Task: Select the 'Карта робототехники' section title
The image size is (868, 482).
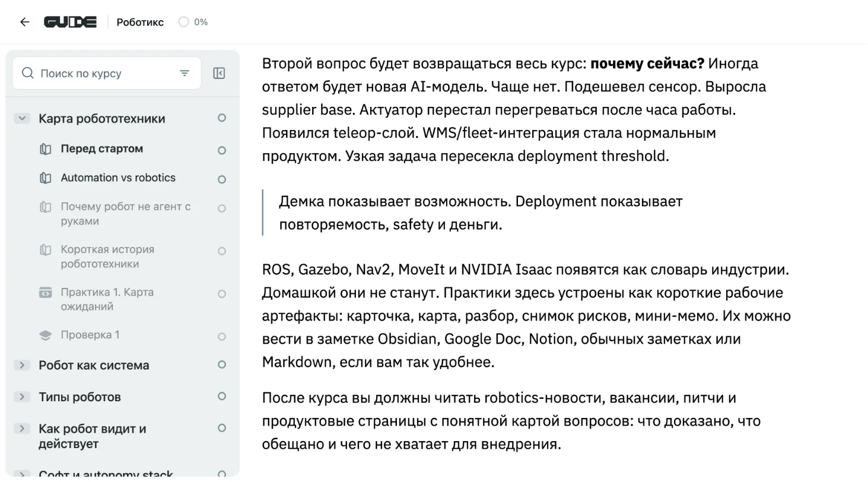Action: click(x=102, y=119)
